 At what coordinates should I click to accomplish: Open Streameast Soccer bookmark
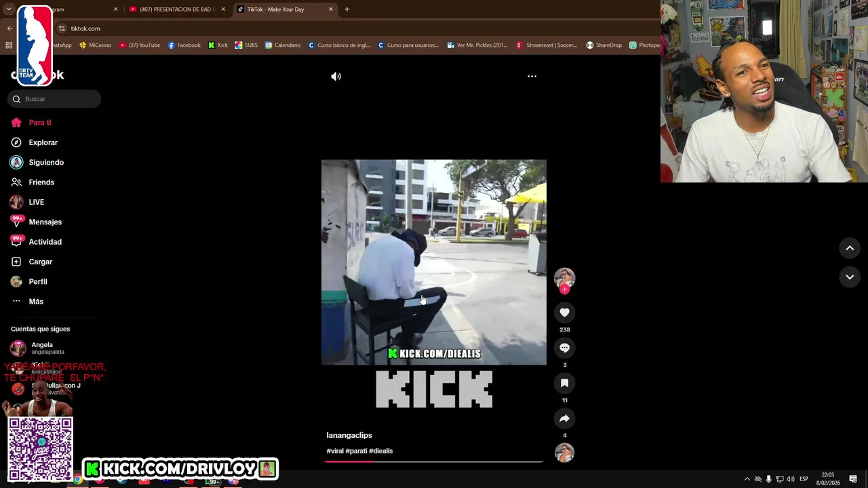547,45
